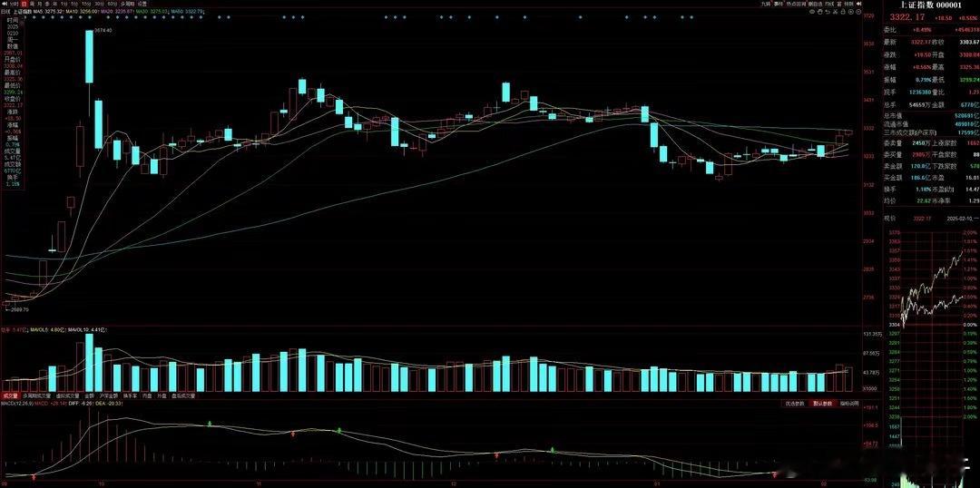Image resolution: width=980 pixels, height=488 pixels.
Task: Click the MACD(12,26,9) indicator label
Action: tap(16, 404)
